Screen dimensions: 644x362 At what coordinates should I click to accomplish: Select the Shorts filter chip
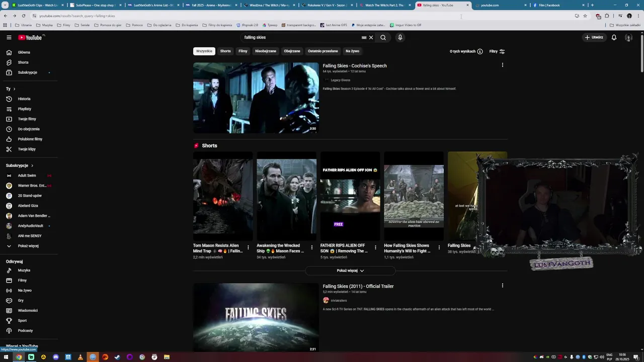coord(225,51)
